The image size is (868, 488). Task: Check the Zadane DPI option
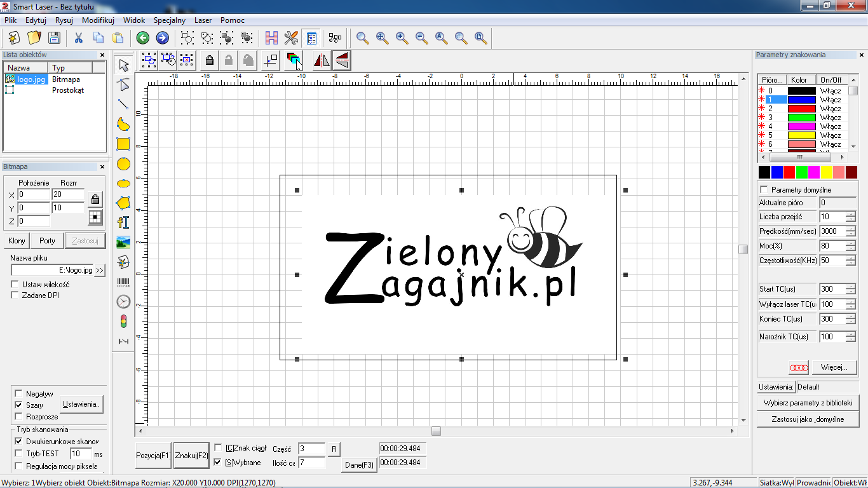(15, 295)
